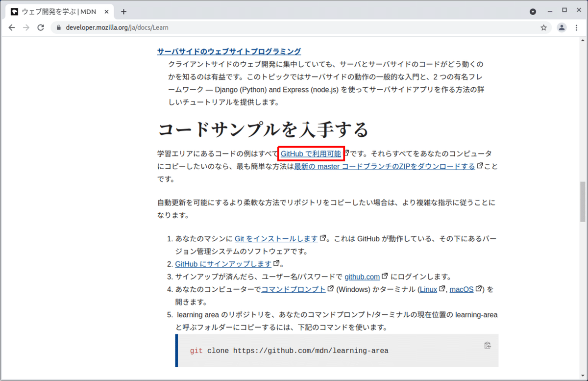Copy the git clone command via clipboard icon
Viewport: 588px width, 381px height.
pyautogui.click(x=488, y=345)
